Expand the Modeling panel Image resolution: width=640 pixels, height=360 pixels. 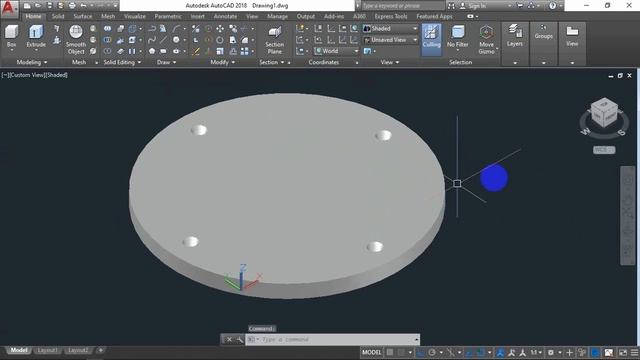tap(32, 62)
